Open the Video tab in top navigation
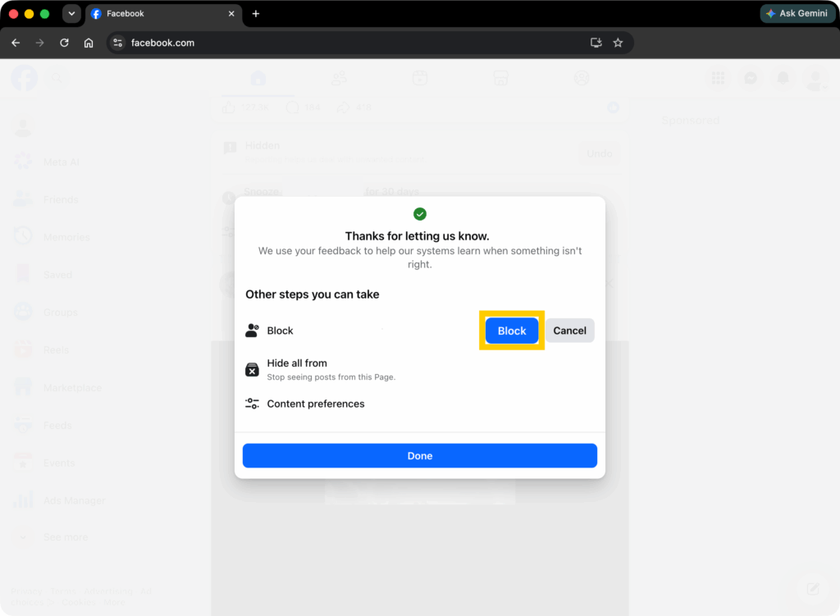The height and width of the screenshot is (616, 840). [x=420, y=78]
